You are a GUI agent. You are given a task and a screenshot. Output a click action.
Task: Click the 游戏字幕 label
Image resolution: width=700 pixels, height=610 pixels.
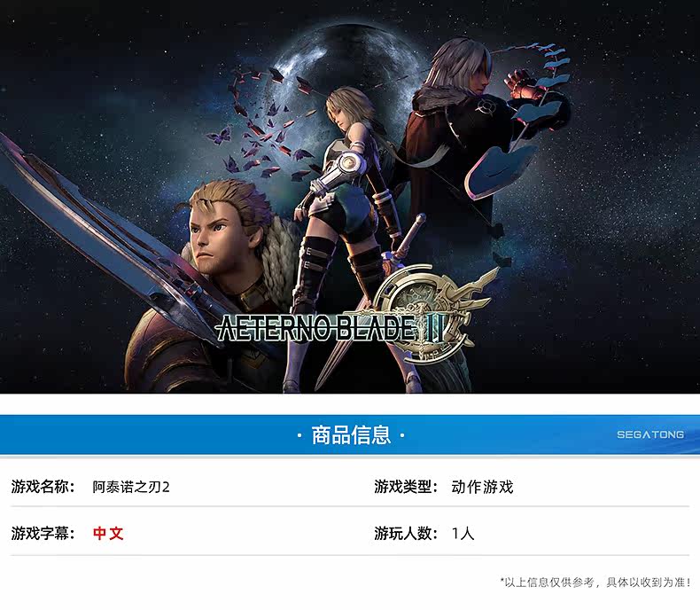coord(40,533)
